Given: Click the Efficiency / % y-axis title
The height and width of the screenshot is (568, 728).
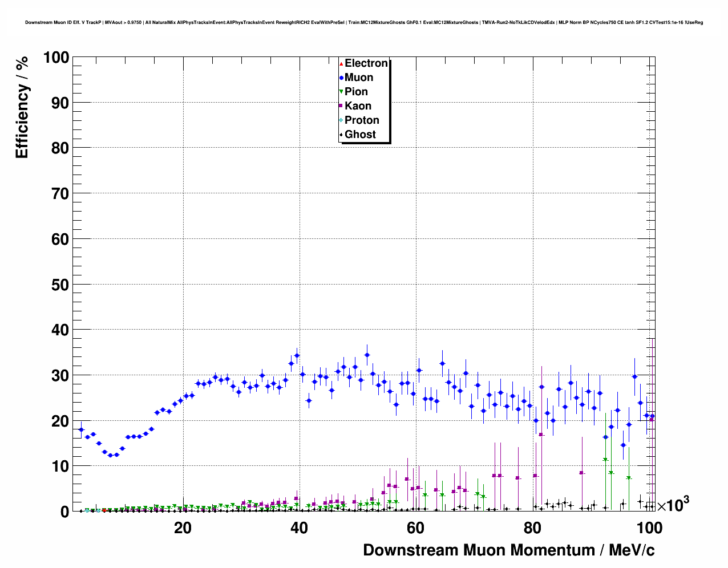Looking at the screenshot, I should [x=22, y=108].
